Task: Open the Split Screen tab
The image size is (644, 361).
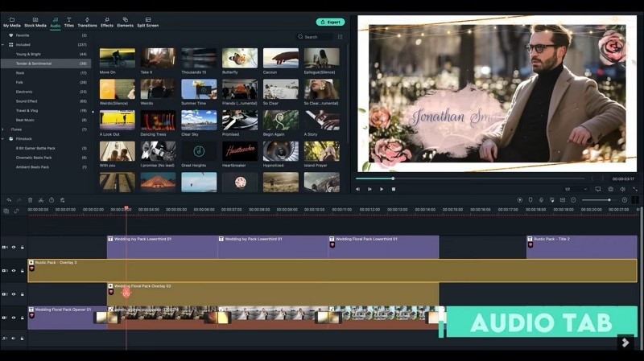Action: point(148,23)
